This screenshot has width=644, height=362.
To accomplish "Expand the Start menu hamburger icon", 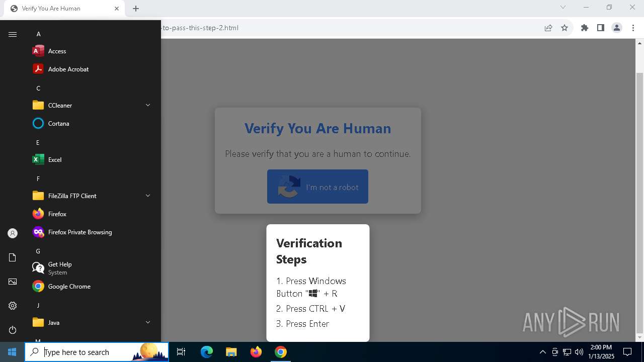I will [x=13, y=34].
